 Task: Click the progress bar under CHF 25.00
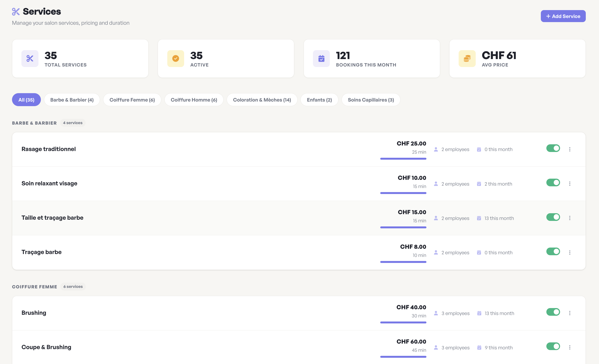(403, 158)
